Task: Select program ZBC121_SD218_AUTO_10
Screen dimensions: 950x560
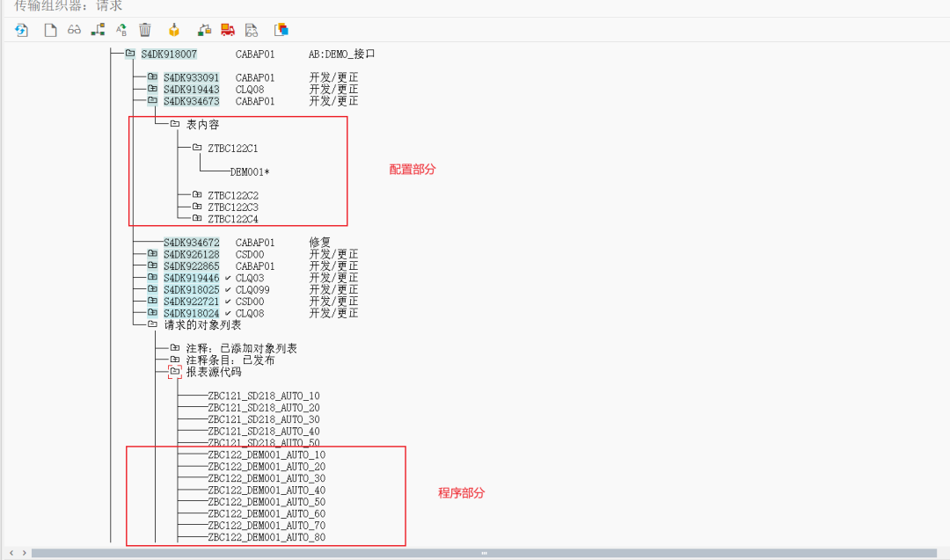Action: [x=264, y=396]
